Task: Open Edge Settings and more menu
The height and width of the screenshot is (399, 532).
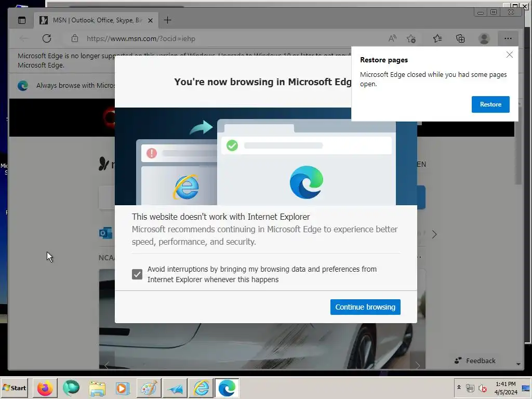Action: [x=508, y=38]
